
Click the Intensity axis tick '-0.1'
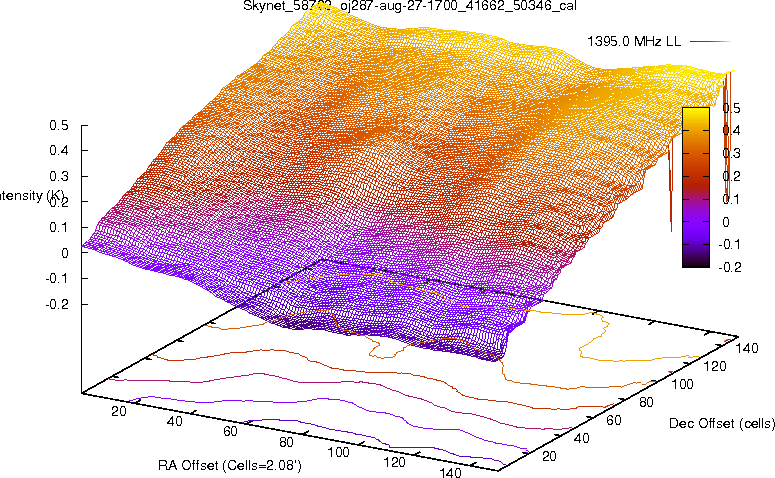click(57, 279)
